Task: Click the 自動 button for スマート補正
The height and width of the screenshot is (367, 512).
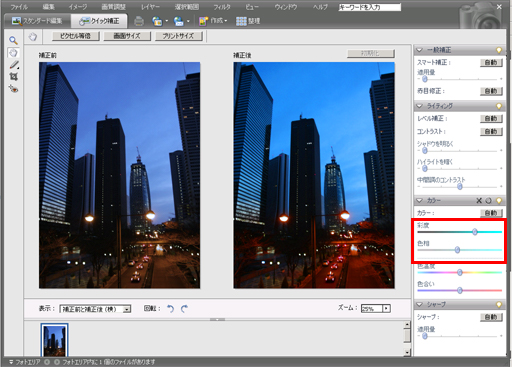Action: click(x=491, y=63)
